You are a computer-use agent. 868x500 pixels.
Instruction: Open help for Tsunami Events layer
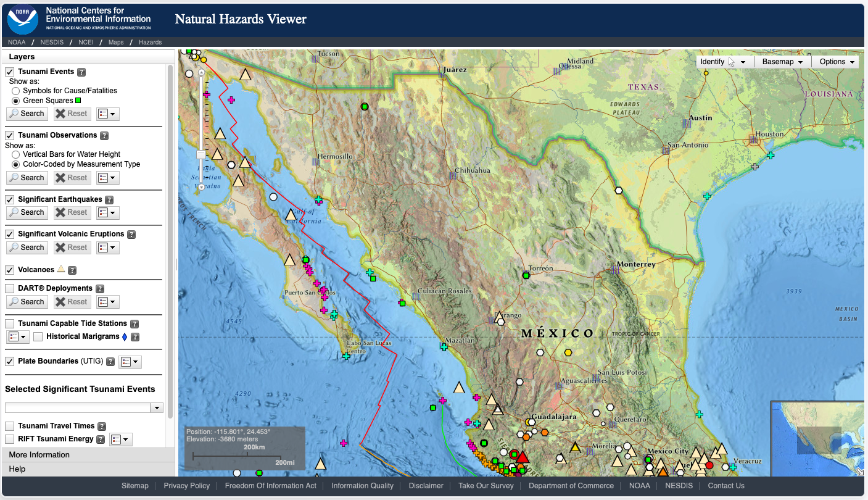(81, 72)
